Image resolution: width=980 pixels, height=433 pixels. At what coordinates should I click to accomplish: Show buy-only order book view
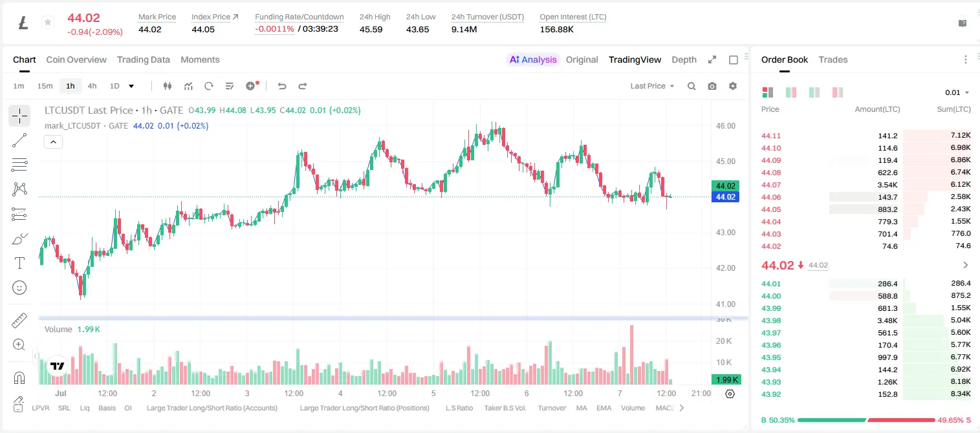coord(814,92)
